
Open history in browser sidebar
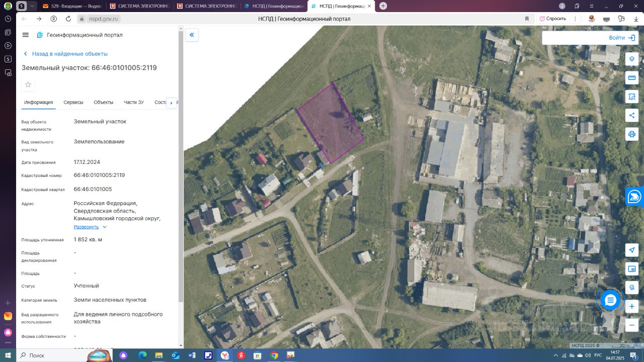8,19
